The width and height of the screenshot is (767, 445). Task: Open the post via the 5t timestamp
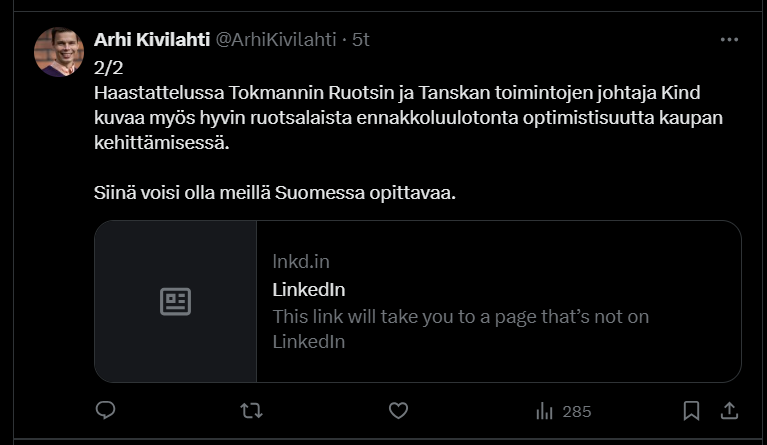click(361, 39)
